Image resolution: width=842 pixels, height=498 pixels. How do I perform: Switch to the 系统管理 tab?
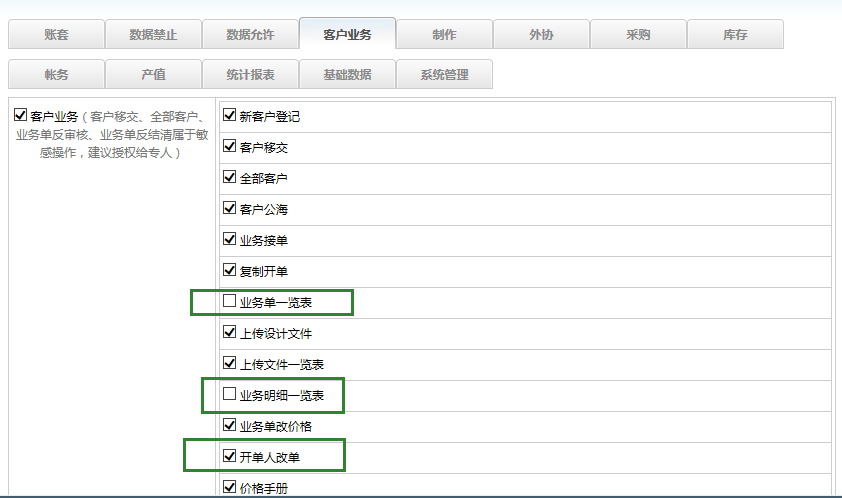[x=444, y=75]
